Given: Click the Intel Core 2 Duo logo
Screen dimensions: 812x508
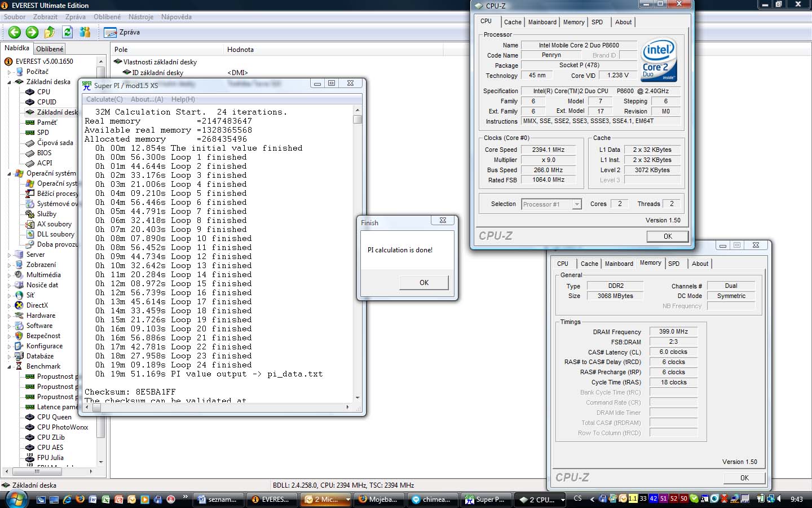Looking at the screenshot, I should tap(659, 60).
